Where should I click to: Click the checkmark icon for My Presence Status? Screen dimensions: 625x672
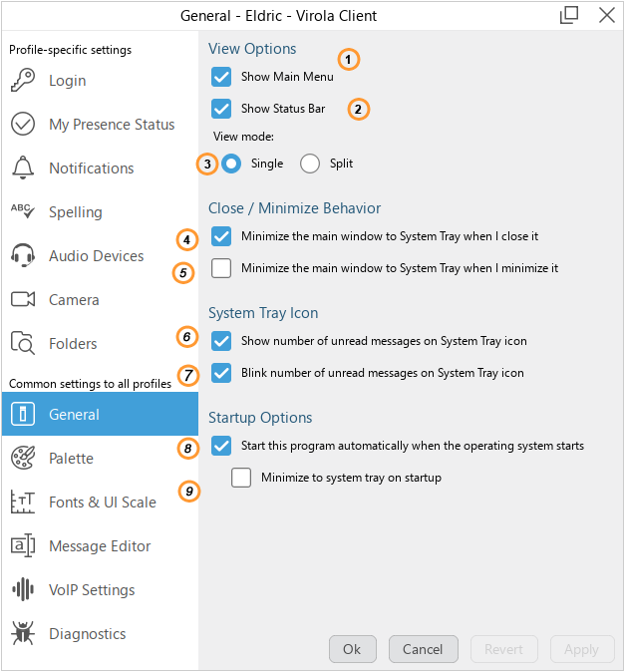(22, 125)
